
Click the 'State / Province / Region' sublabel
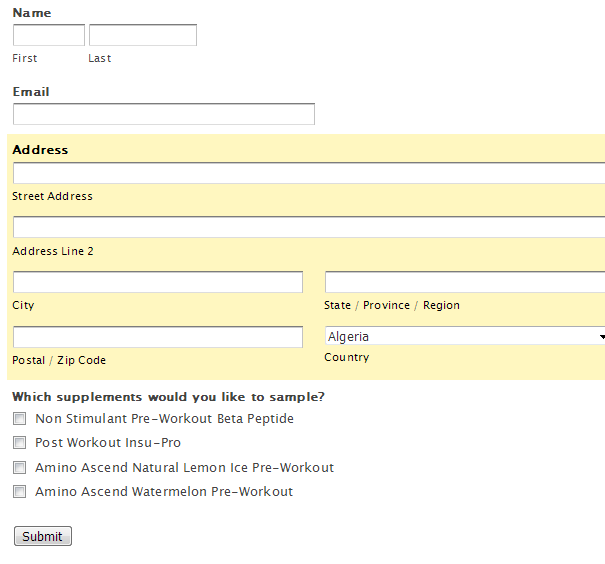click(392, 306)
